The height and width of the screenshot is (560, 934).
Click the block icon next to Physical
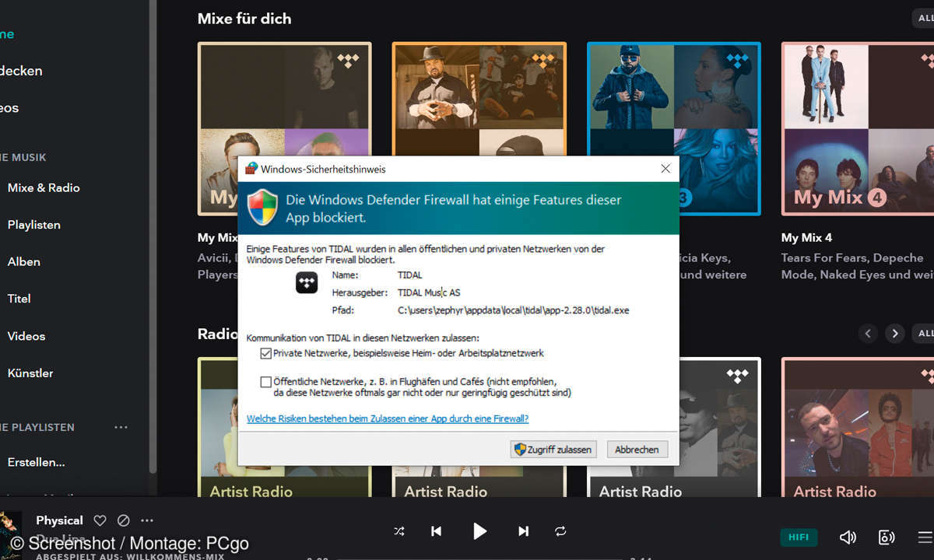tap(123, 520)
